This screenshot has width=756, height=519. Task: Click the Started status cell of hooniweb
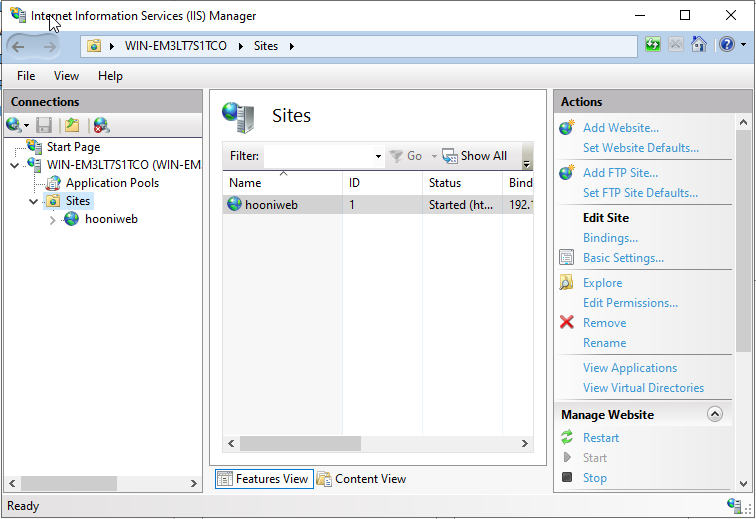461,205
